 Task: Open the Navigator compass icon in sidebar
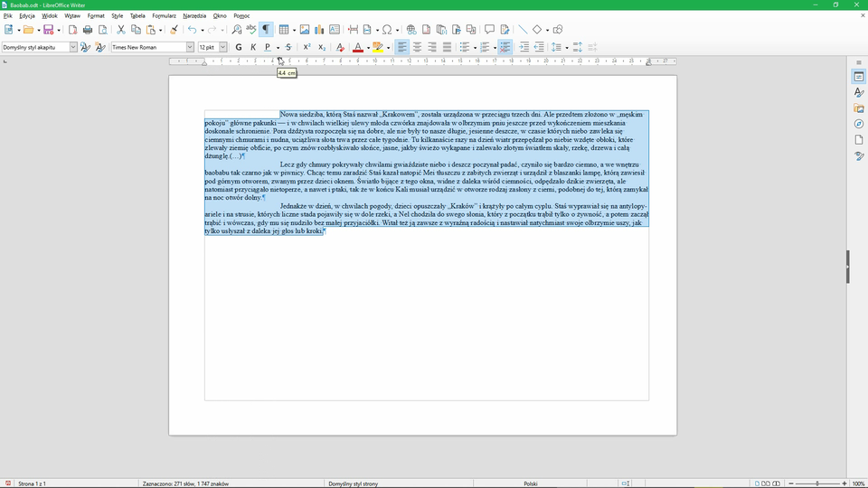(x=859, y=124)
